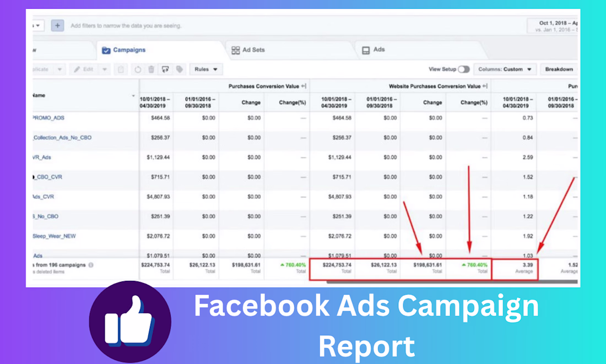Open the _Collection_Ads_No_CBO campaign
This screenshot has width=606, height=364.
click(x=62, y=138)
